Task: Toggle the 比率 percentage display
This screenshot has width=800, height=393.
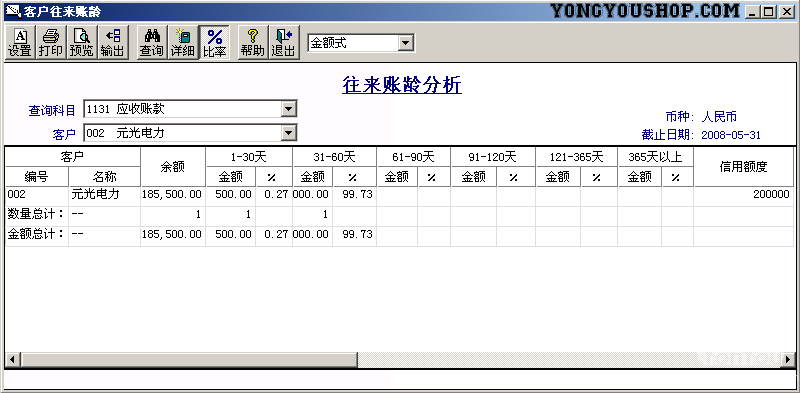Action: coord(214,43)
